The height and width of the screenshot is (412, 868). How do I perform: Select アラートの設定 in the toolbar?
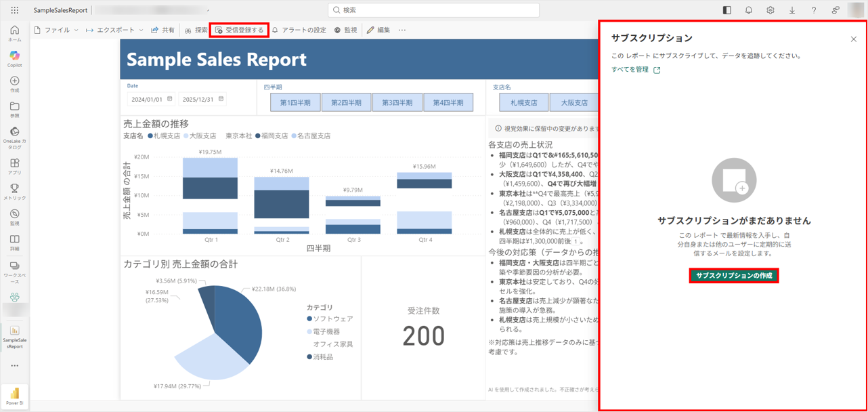(x=299, y=30)
